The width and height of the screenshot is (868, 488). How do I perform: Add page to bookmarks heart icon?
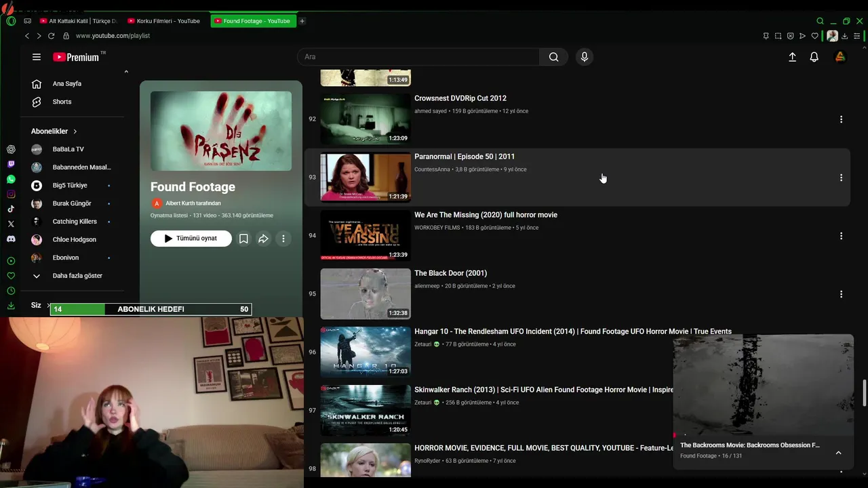pos(815,36)
